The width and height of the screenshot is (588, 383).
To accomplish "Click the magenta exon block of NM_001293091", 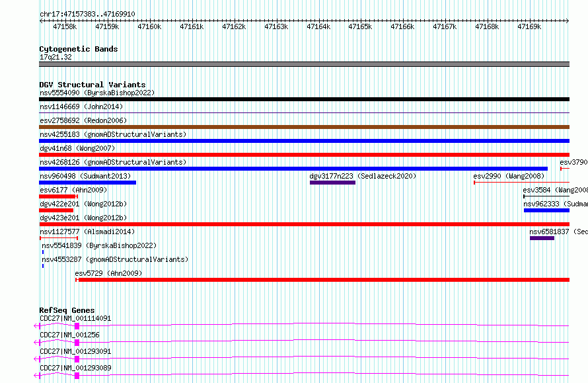I will (x=77, y=359).
